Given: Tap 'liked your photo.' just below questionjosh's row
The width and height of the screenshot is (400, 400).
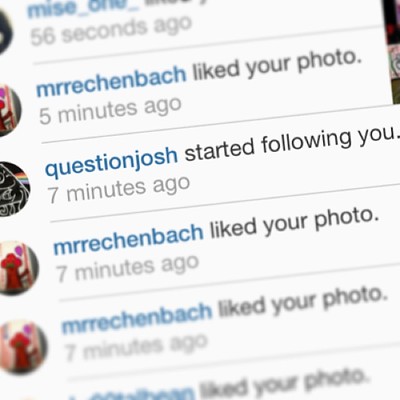Looking at the screenshot, I should point(295,223).
